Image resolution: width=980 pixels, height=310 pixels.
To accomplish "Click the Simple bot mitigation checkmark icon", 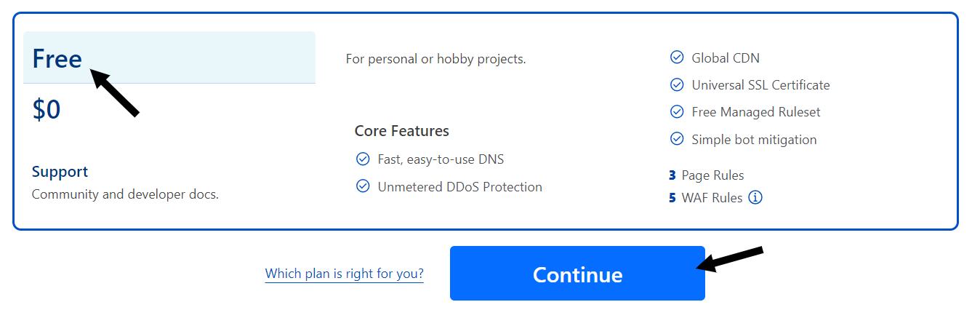I will coord(677,139).
